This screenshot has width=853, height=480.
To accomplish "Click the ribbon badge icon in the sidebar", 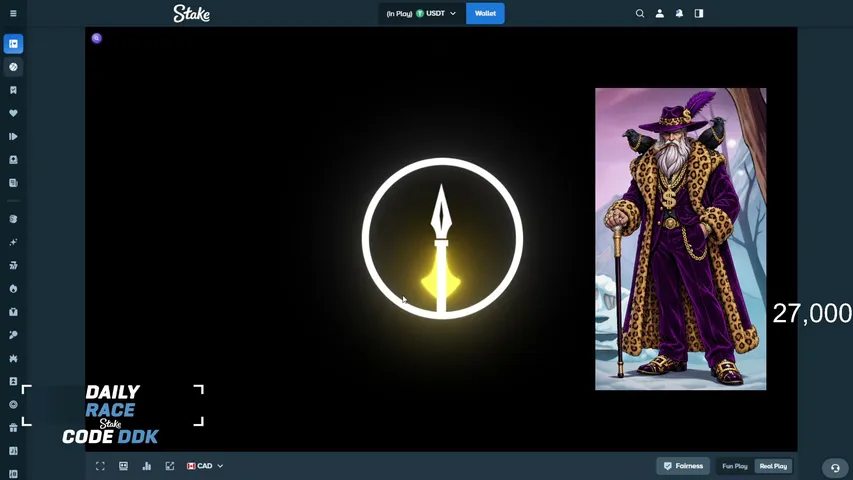I will click(x=13, y=90).
